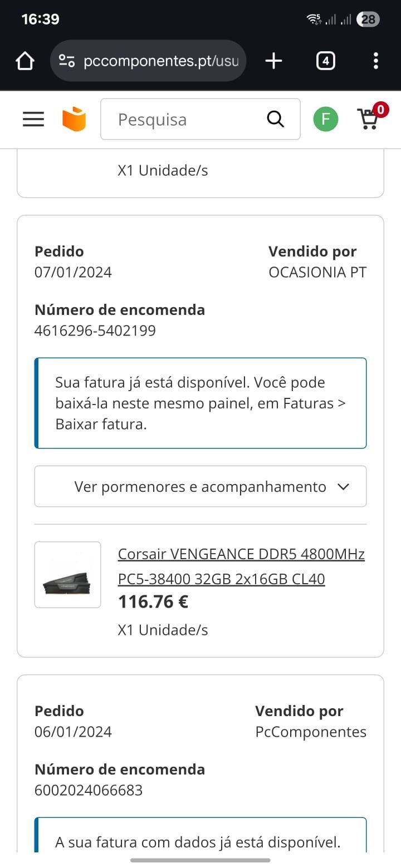Open the shopping cart icon
The image size is (401, 868).
pos(368,119)
